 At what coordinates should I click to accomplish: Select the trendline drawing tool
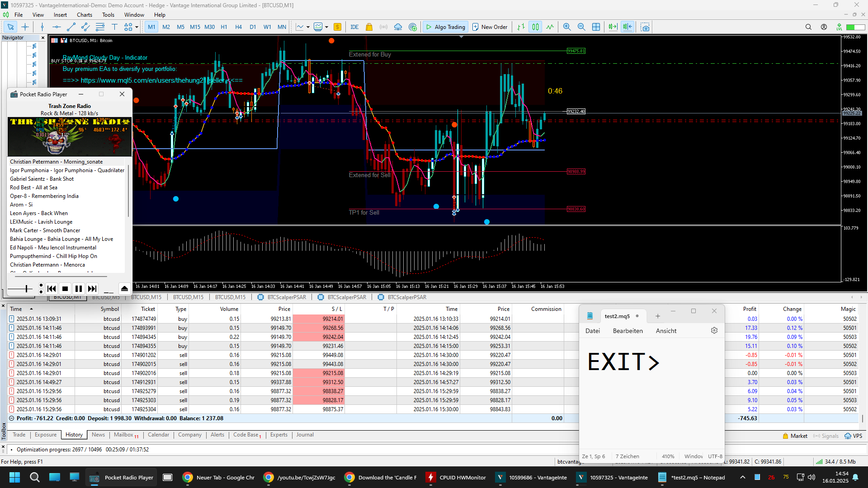(71, 27)
